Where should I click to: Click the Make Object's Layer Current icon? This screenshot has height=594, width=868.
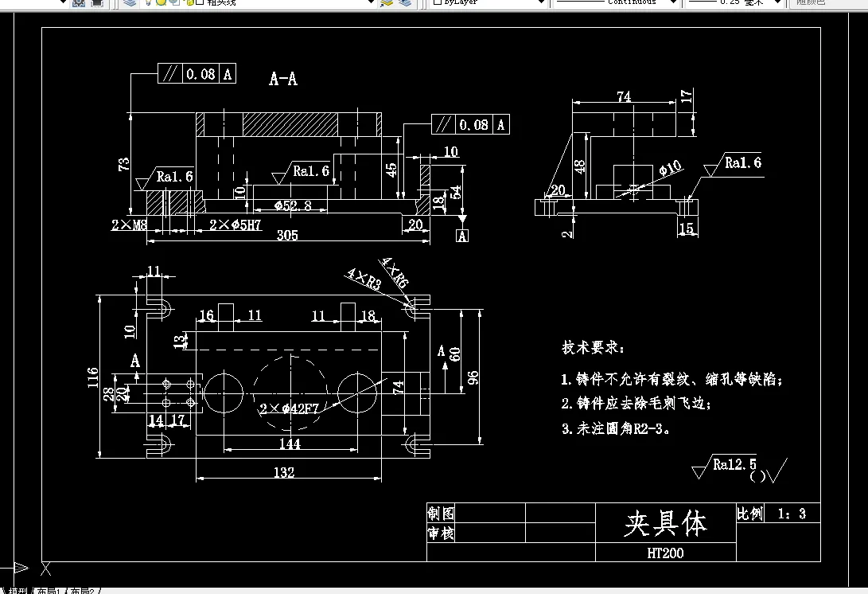point(387,4)
